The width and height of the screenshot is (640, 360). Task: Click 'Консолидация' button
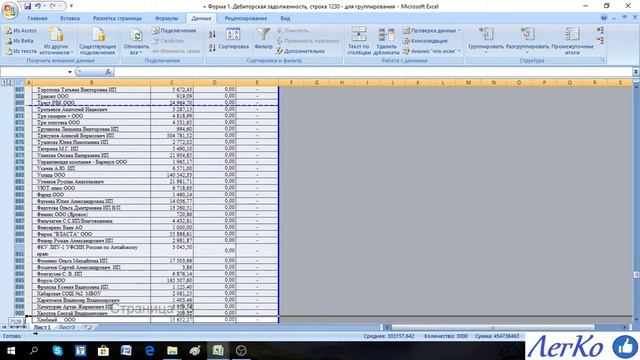425,41
